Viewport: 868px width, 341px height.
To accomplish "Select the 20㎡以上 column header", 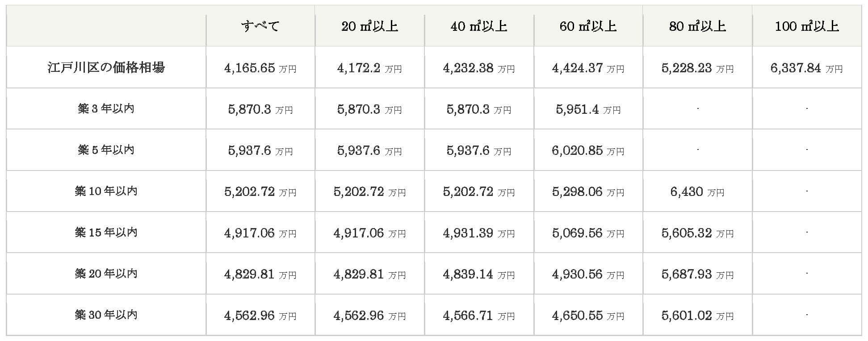I will pos(369,26).
